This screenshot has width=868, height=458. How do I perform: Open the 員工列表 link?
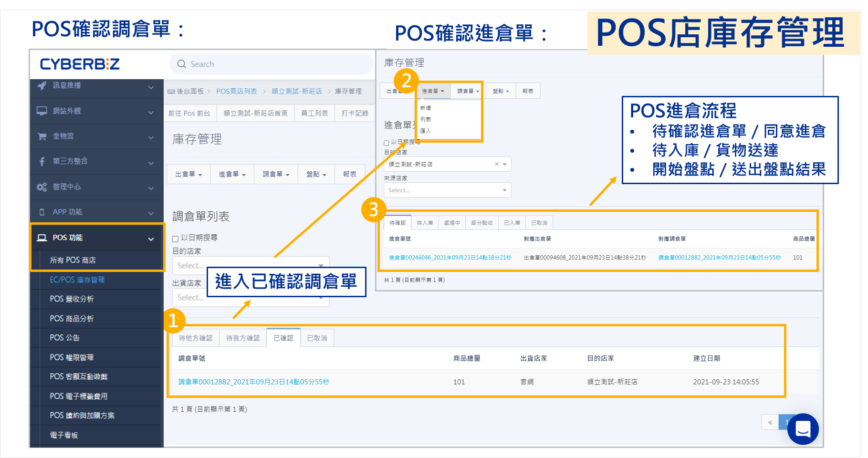click(x=314, y=113)
